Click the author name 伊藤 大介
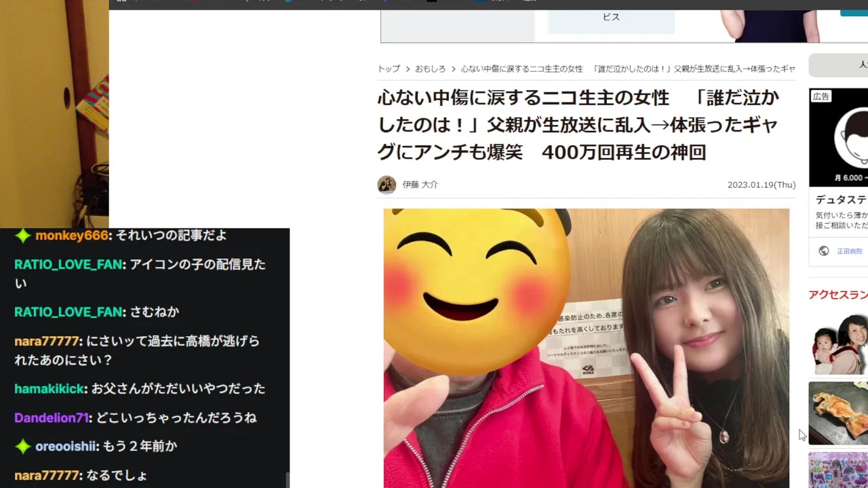Screen dimensions: 868x488 coord(420,184)
